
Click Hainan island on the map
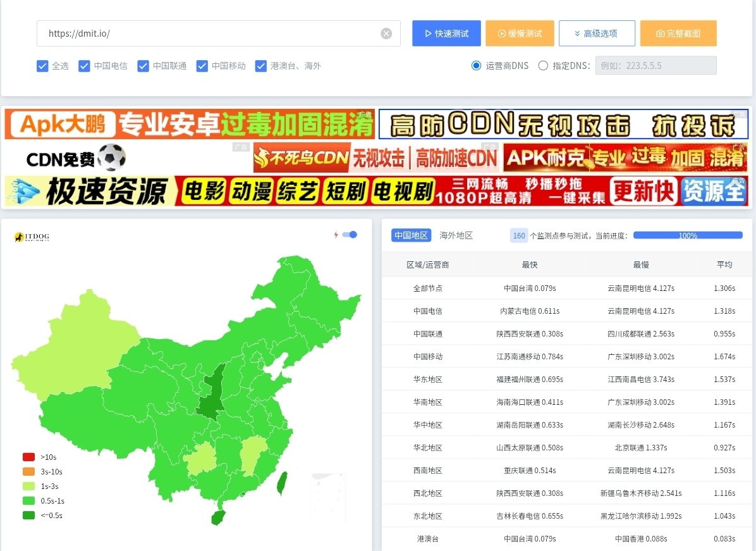218,517
